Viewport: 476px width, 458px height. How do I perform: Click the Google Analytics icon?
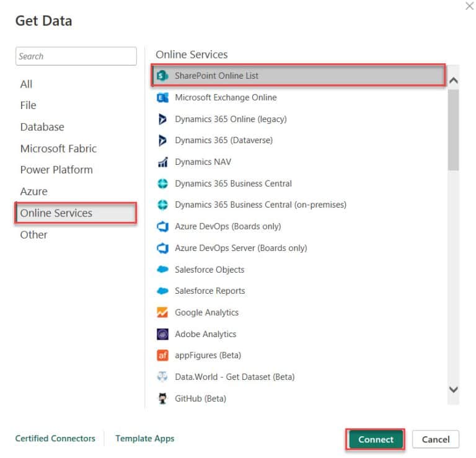(x=162, y=312)
